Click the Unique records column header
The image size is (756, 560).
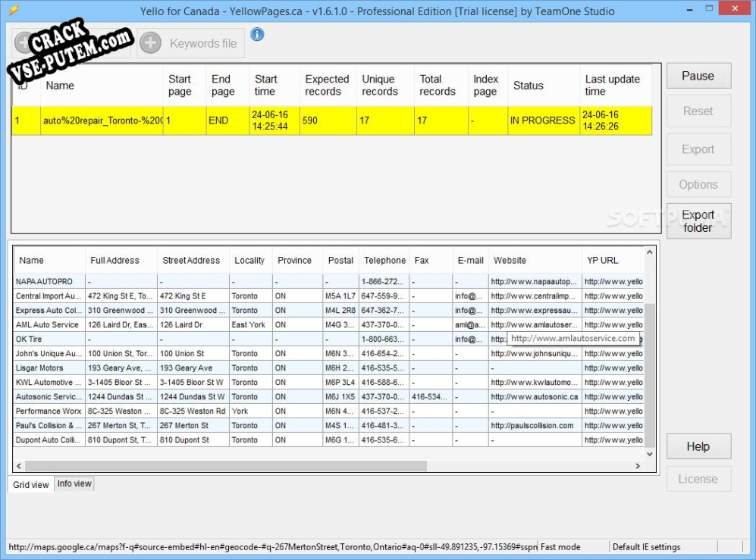click(384, 86)
